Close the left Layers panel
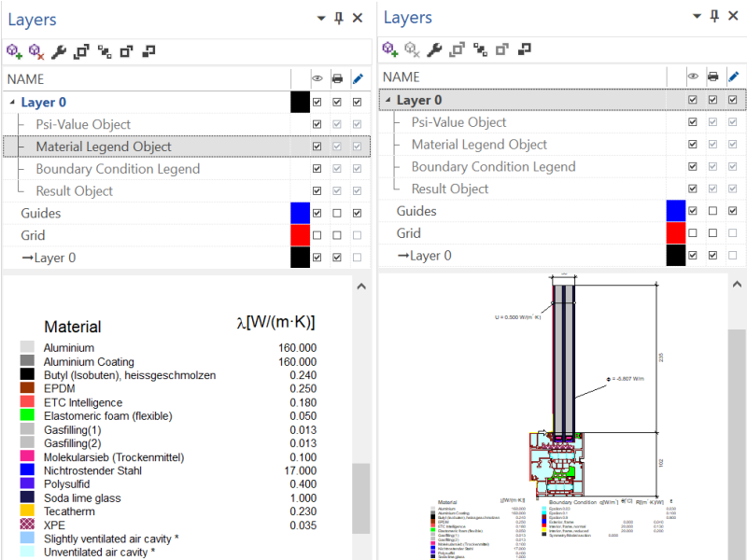The width and height of the screenshot is (747, 560). click(x=358, y=18)
